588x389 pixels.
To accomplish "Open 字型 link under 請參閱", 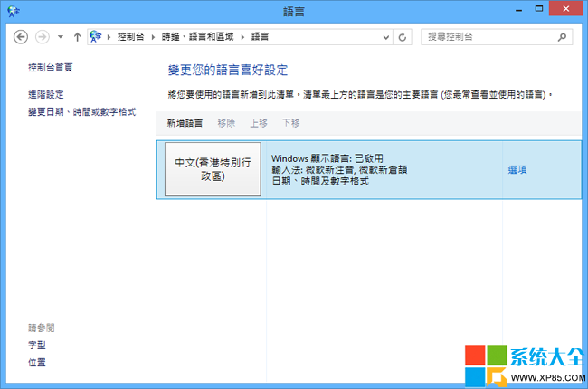I will (37, 345).
